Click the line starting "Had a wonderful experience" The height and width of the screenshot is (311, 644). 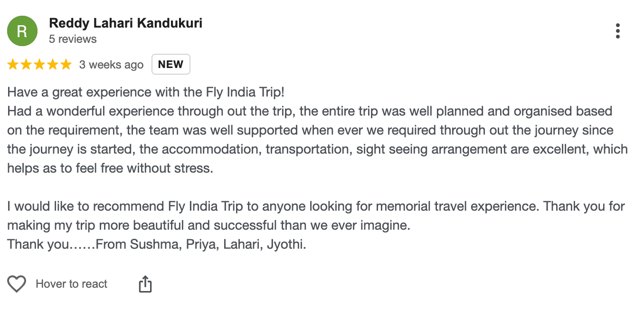point(310,111)
